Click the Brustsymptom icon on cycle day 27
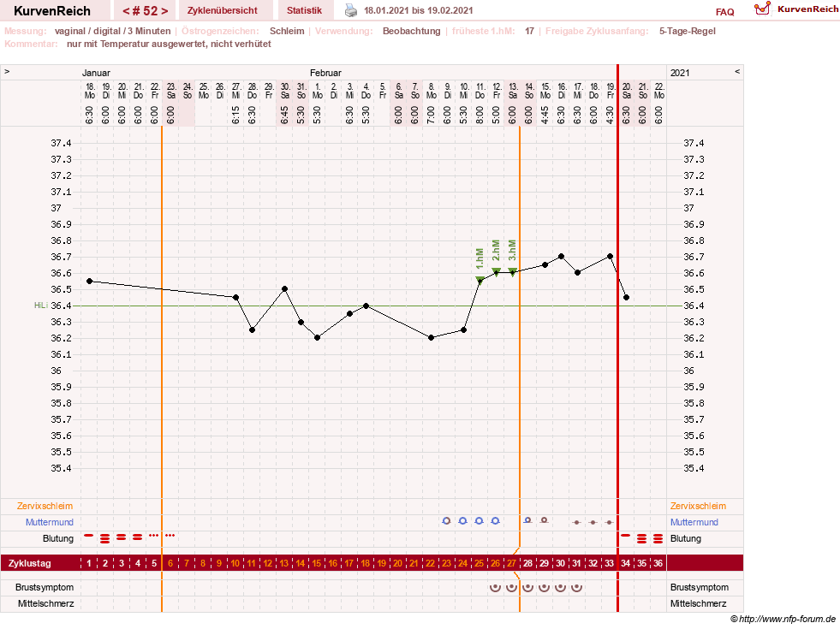840x629 pixels. [511, 588]
